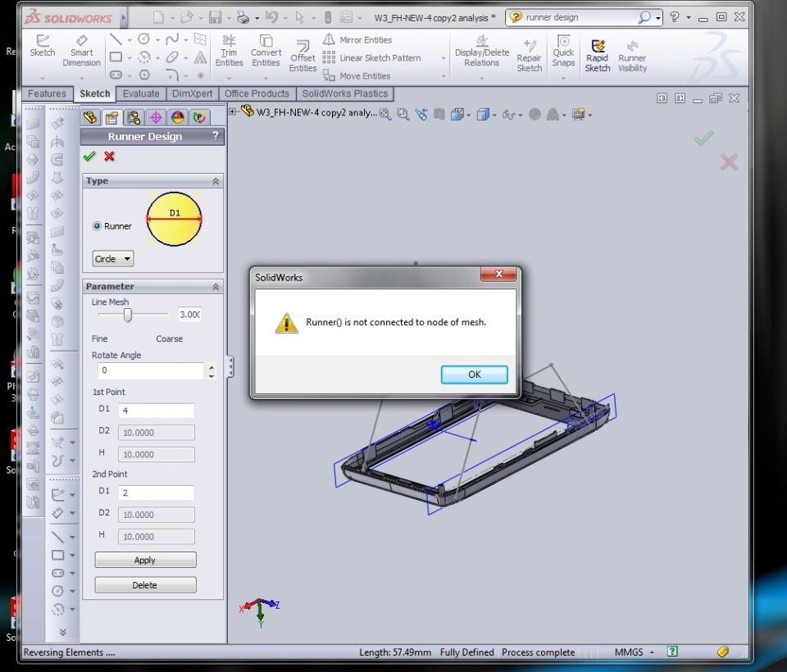Select the Smart Dimension tool
787x672 pixels.
point(81,51)
